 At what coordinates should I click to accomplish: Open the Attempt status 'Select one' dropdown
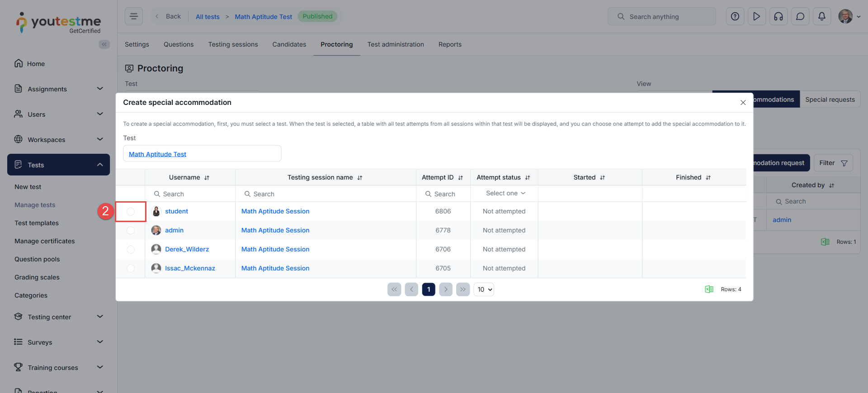[505, 194]
